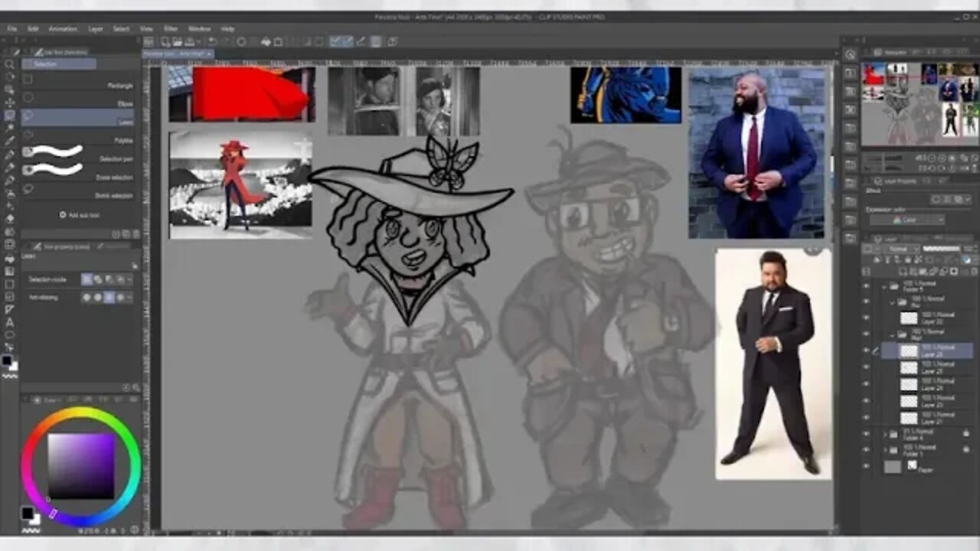Click the Erase selection brush stroke icon

click(x=54, y=168)
